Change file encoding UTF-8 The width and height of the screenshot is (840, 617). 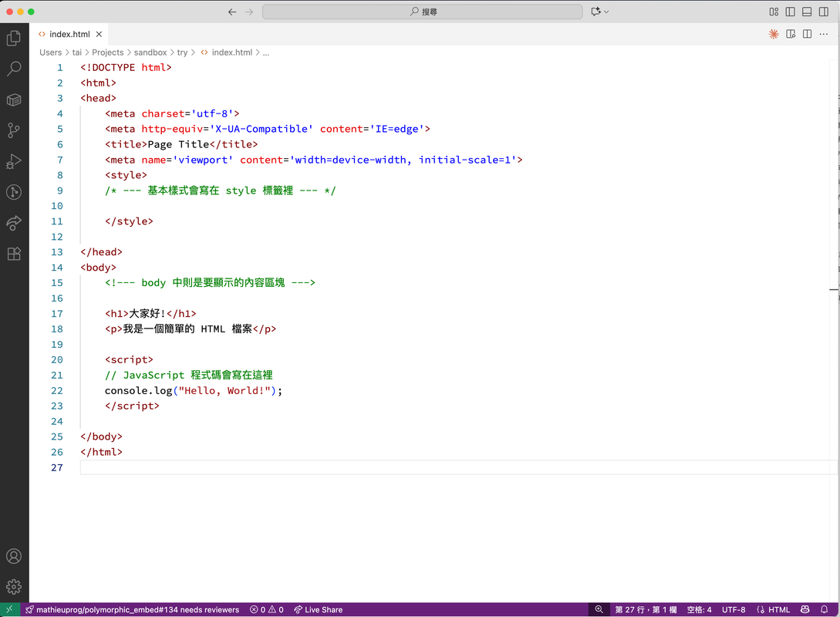pos(734,609)
